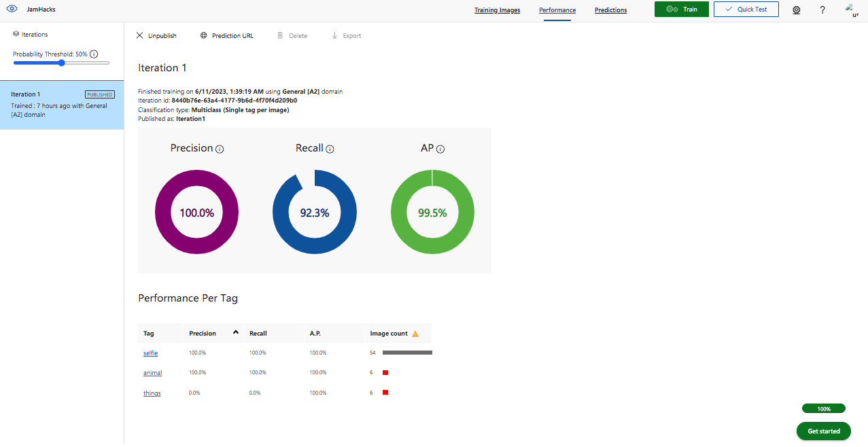Click the Image count warning triangle icon
This screenshot has width=868, height=447.
(415, 334)
